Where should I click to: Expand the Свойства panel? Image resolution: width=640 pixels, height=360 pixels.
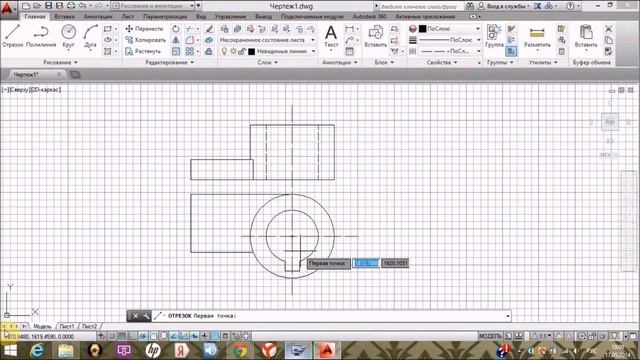pos(442,62)
